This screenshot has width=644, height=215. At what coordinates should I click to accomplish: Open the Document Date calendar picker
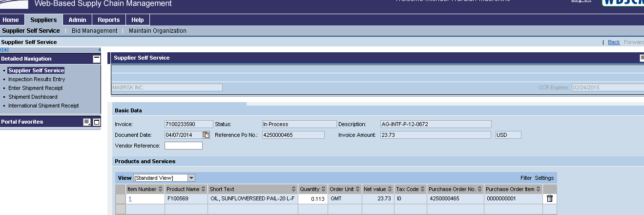pos(206,135)
